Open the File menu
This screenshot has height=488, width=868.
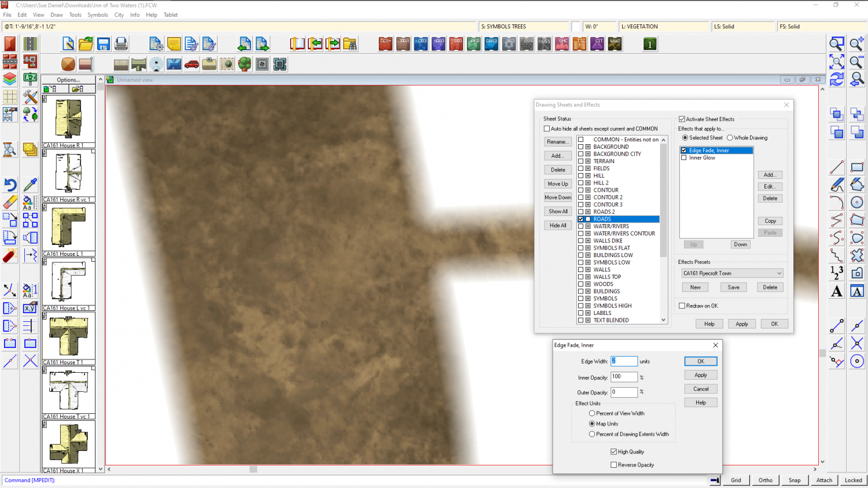(x=7, y=15)
